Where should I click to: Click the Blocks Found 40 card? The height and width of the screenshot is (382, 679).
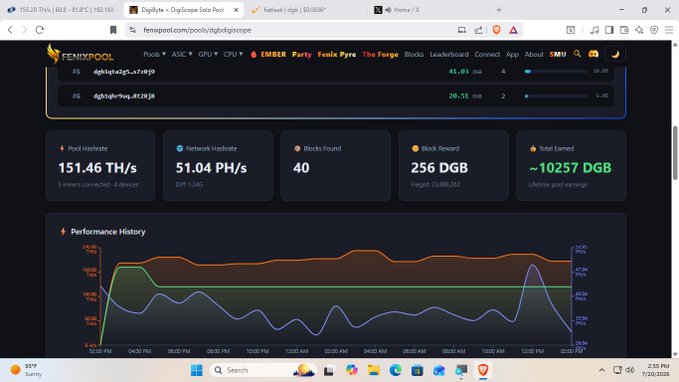pyautogui.click(x=336, y=165)
